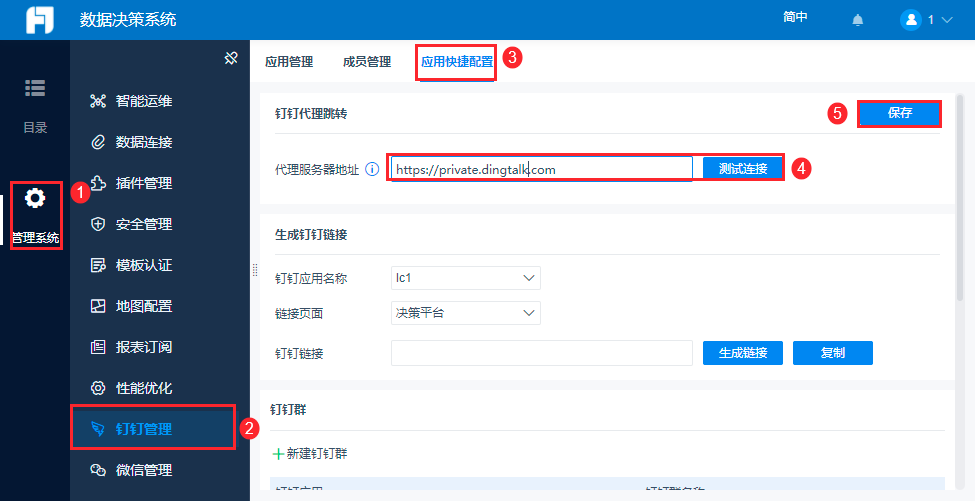Click the 钉钉管理 DingTalk icon

(98, 429)
